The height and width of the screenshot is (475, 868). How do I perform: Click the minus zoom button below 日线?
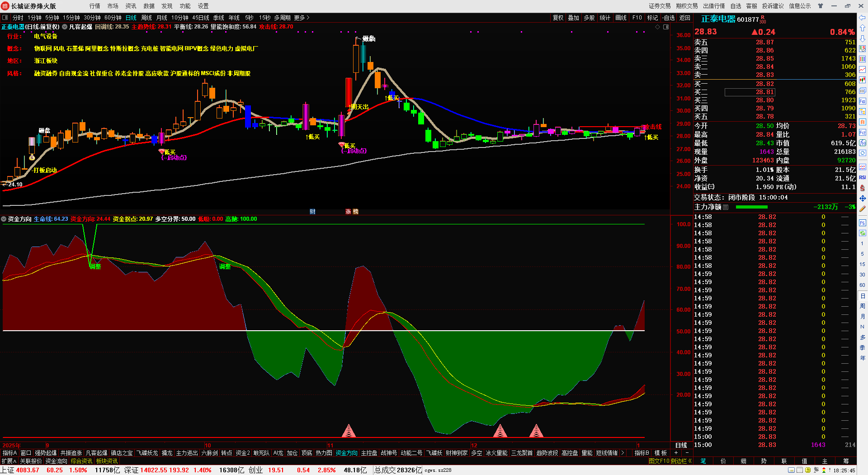pyautogui.click(x=687, y=453)
